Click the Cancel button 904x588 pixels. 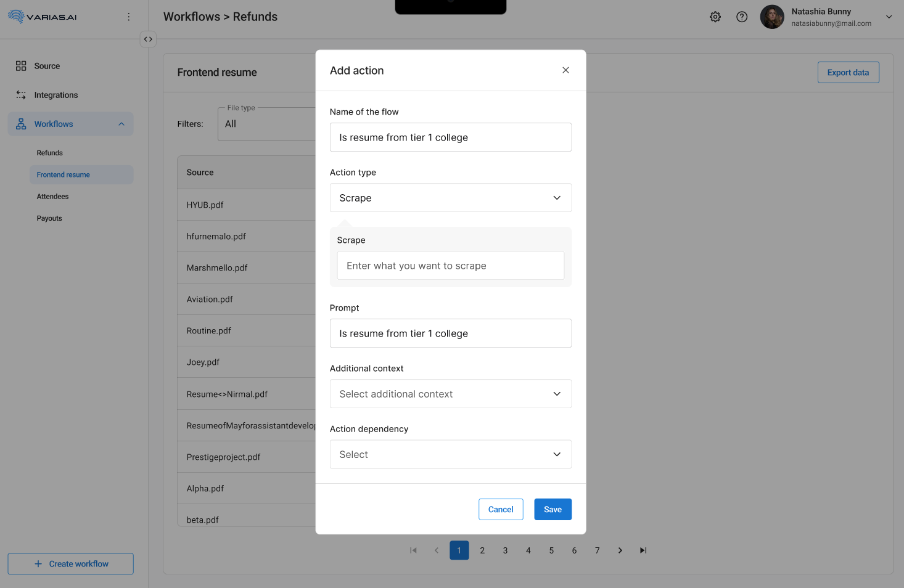pyautogui.click(x=501, y=509)
